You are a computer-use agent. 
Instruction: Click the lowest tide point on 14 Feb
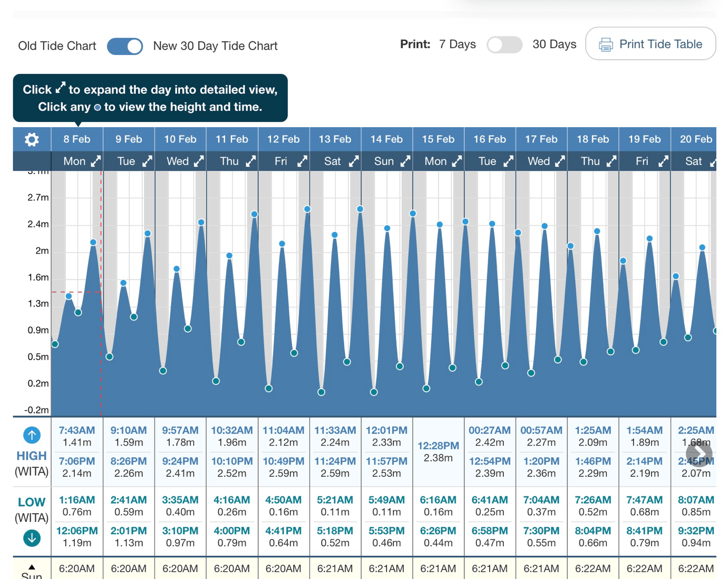(x=374, y=392)
